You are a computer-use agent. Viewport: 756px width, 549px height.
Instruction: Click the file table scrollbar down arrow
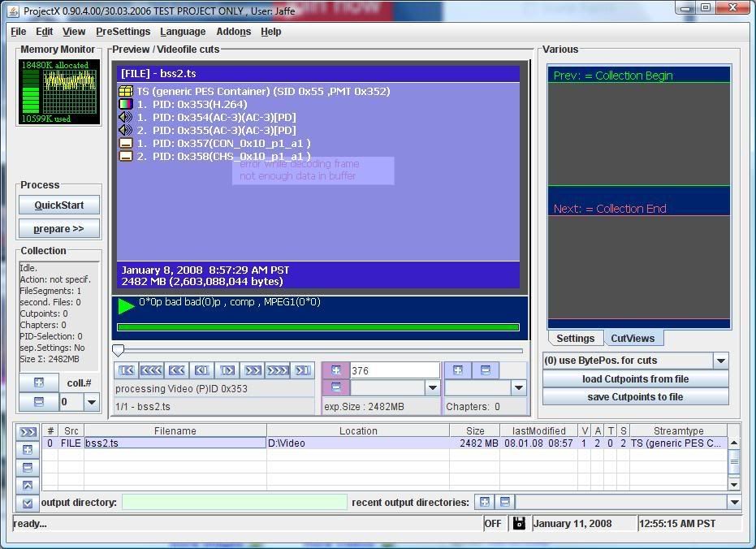coord(734,484)
